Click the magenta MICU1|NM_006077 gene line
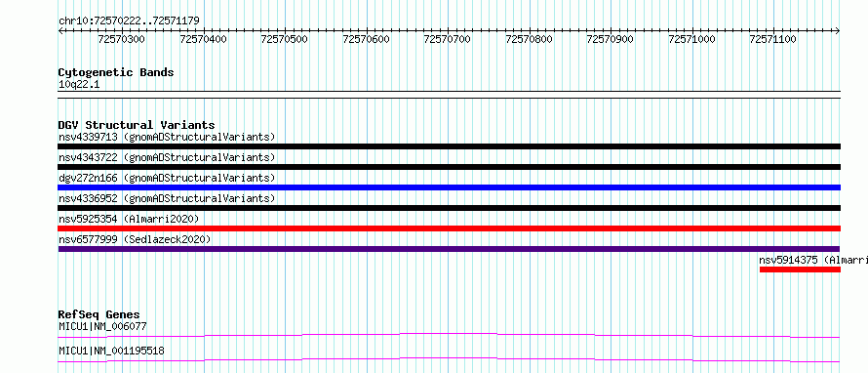The image size is (868, 373). click(x=449, y=335)
